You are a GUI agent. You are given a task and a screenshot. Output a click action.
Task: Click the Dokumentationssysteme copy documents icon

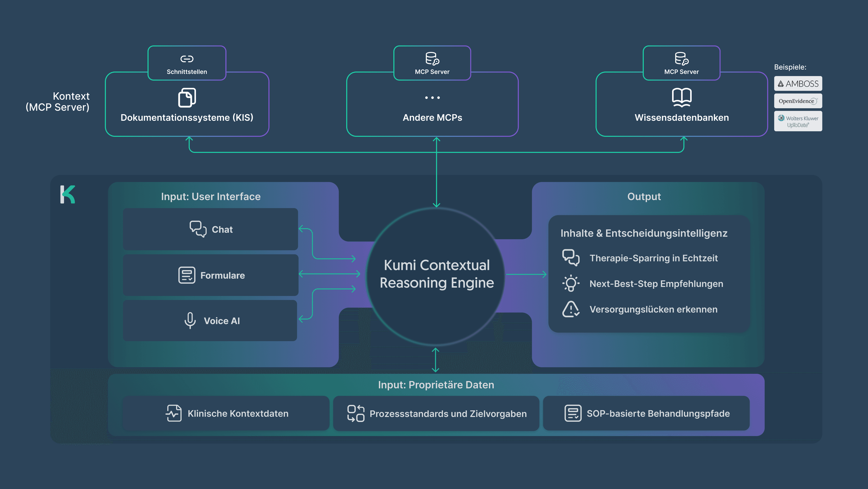point(187,98)
